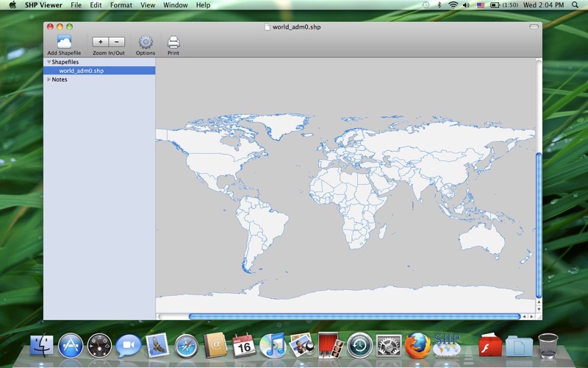Click the vertical scrollbar thumb beside map
Screen dimensions: 588x368
[x=539, y=224]
